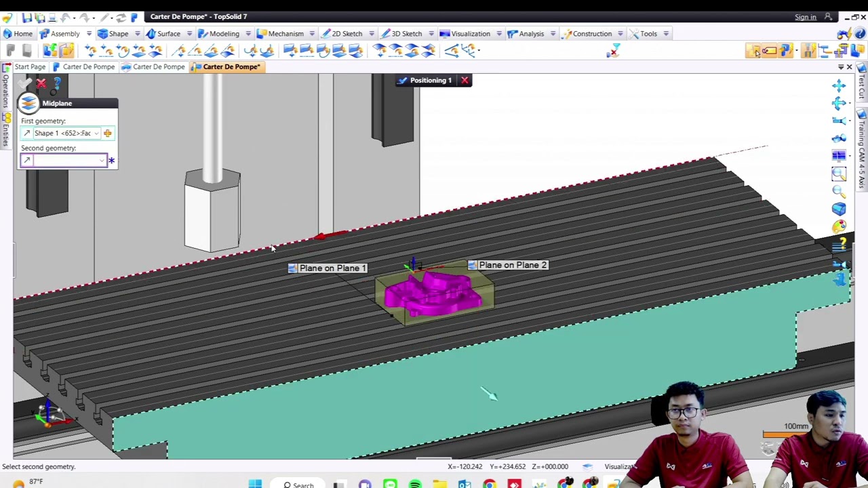Open the Mechanism tab dropdown arrow
Screen dimensions: 868x488
312,34
